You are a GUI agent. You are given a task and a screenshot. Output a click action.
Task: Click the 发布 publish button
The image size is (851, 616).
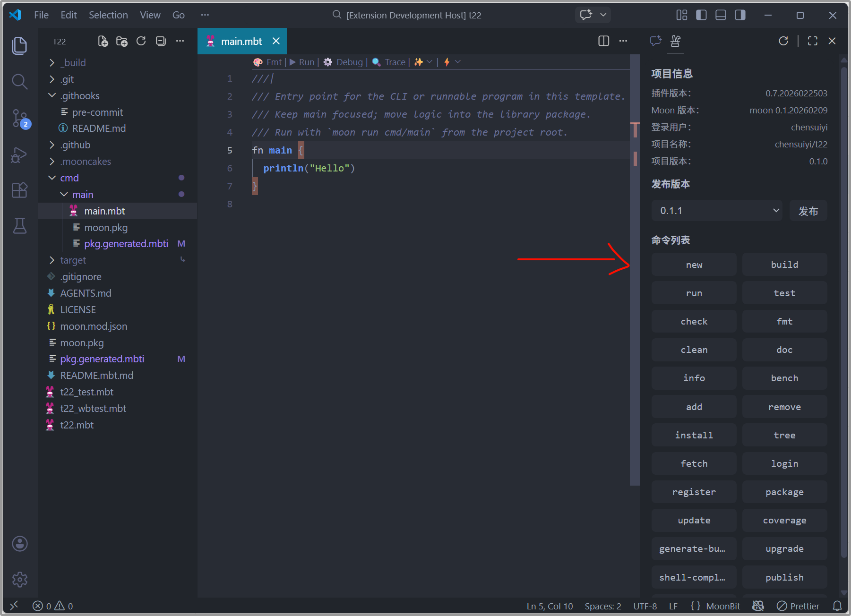(808, 211)
